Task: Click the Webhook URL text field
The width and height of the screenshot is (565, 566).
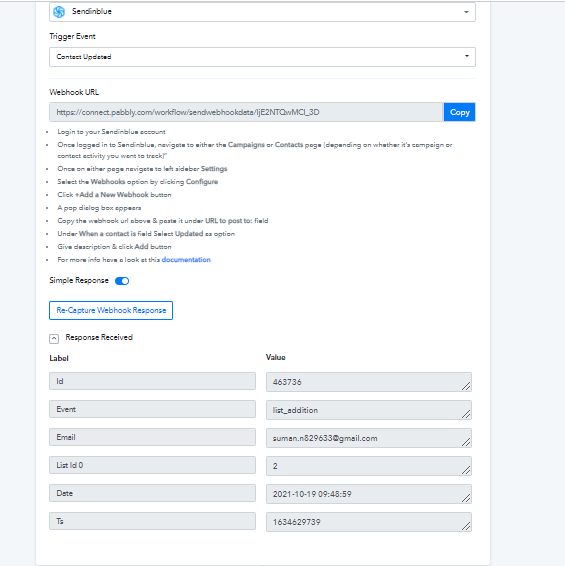Action: [x=246, y=112]
